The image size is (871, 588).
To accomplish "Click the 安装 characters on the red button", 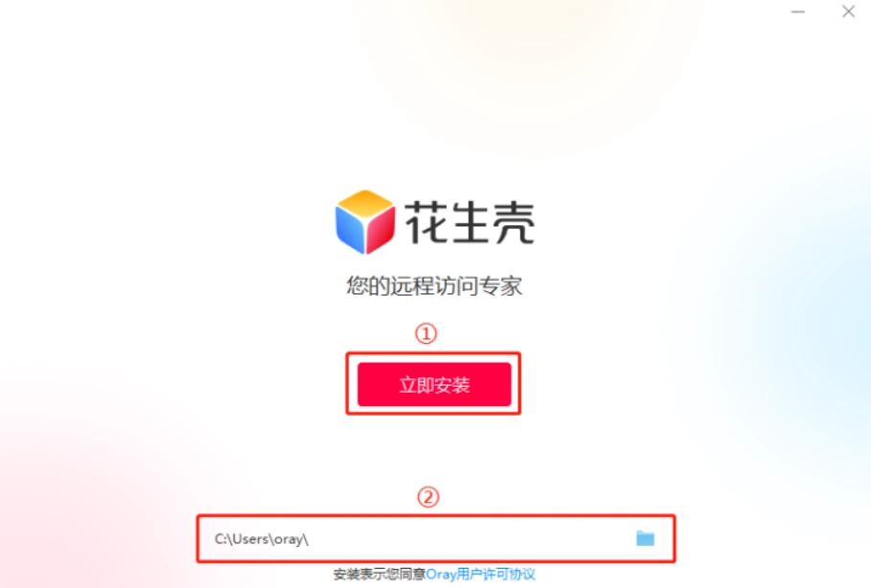I will click(x=452, y=384).
